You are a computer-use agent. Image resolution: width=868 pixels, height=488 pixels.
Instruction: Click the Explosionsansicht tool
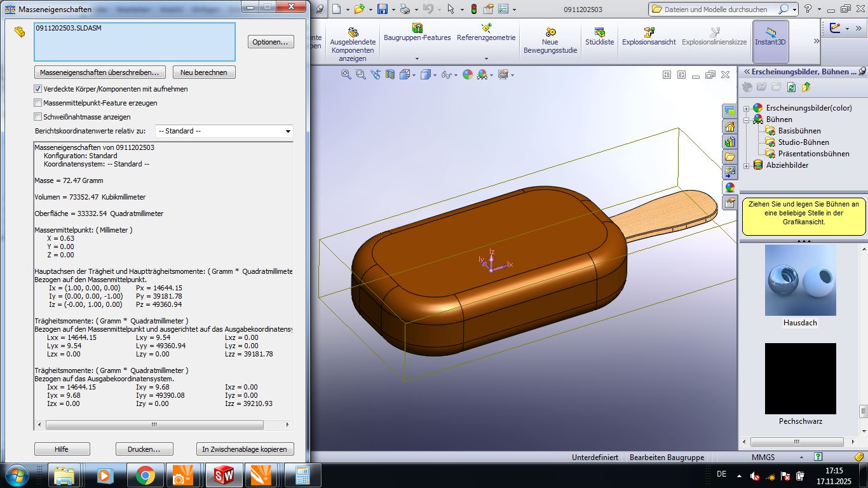649,37
